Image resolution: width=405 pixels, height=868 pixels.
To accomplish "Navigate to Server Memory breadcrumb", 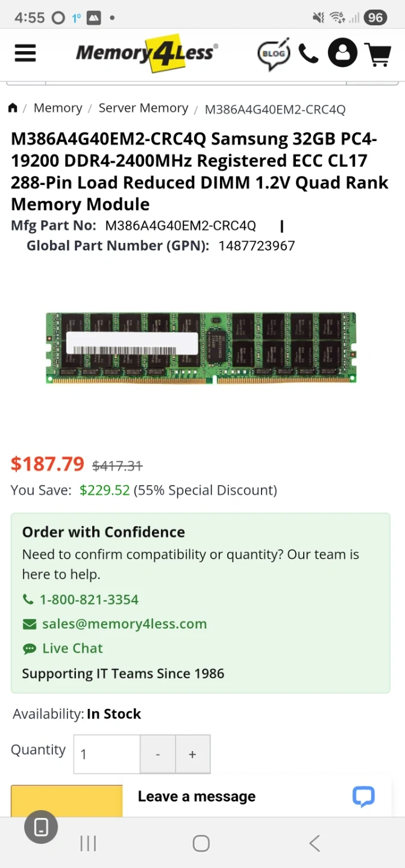I will 143,108.
